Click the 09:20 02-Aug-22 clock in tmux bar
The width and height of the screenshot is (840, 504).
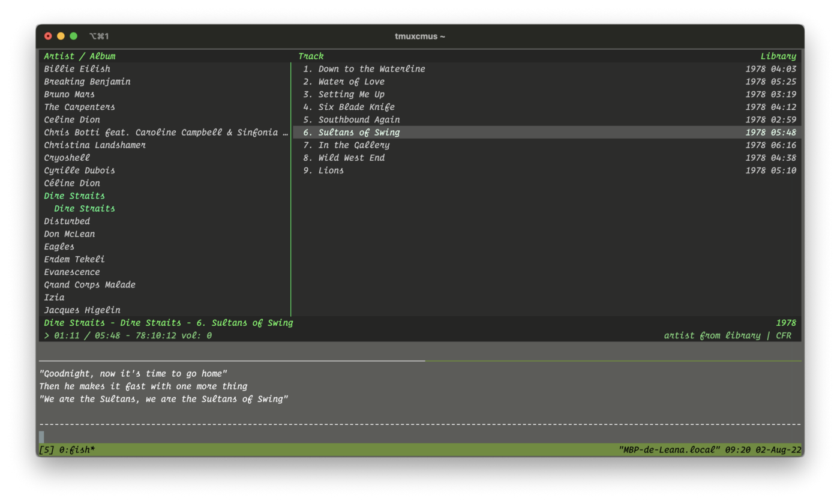763,450
